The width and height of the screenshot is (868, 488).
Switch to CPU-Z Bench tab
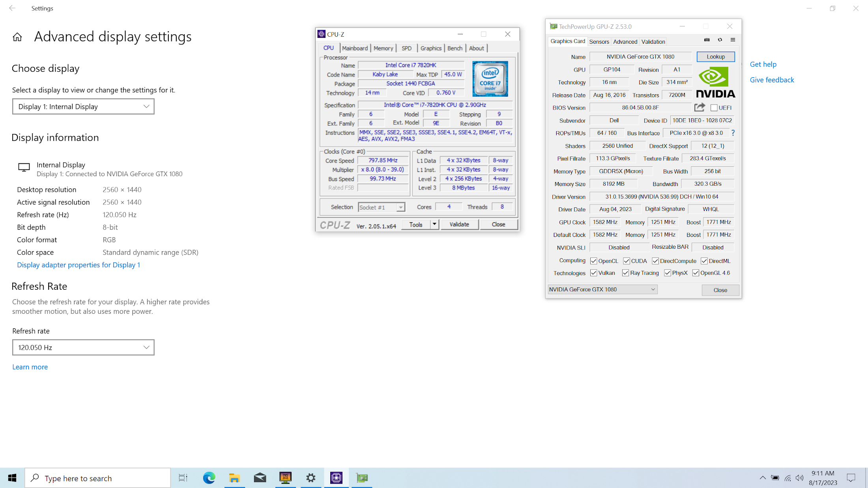click(455, 48)
